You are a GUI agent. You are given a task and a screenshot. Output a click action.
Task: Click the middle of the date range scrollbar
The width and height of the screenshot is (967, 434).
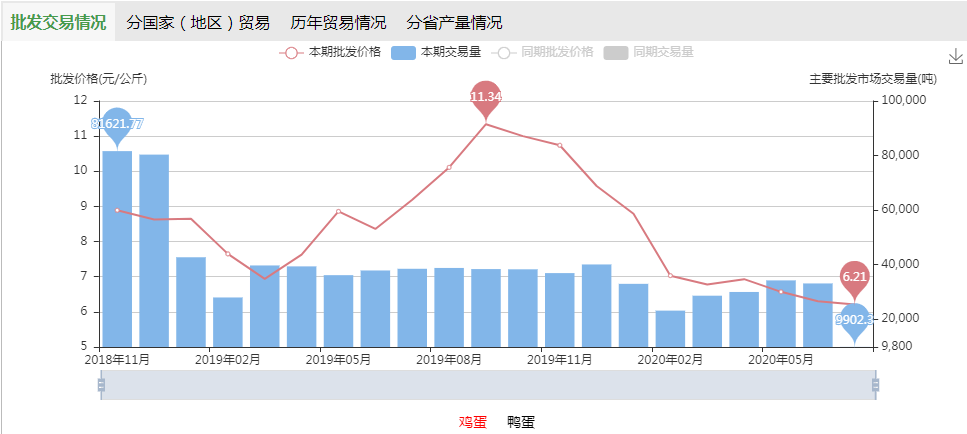(x=488, y=385)
